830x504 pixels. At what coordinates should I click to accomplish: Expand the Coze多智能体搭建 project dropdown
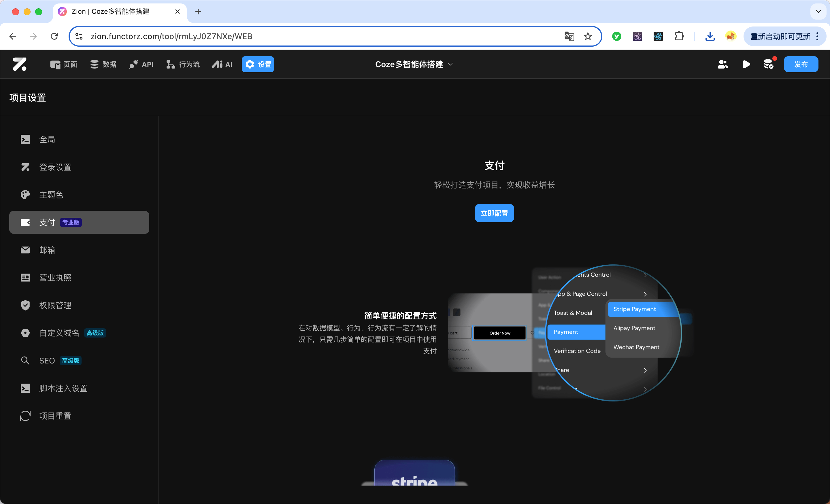414,64
